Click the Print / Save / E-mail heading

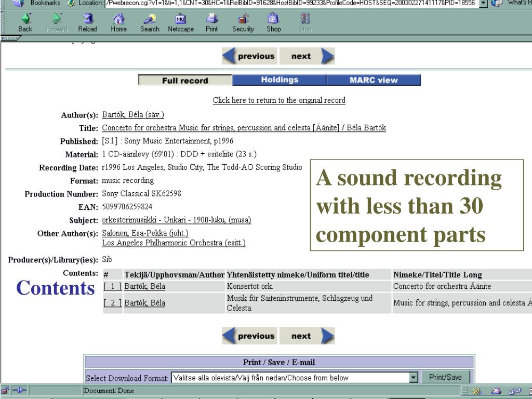coord(279,362)
